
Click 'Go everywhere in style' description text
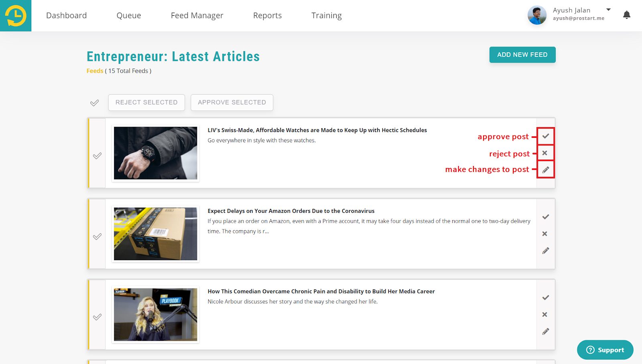pyautogui.click(x=262, y=140)
